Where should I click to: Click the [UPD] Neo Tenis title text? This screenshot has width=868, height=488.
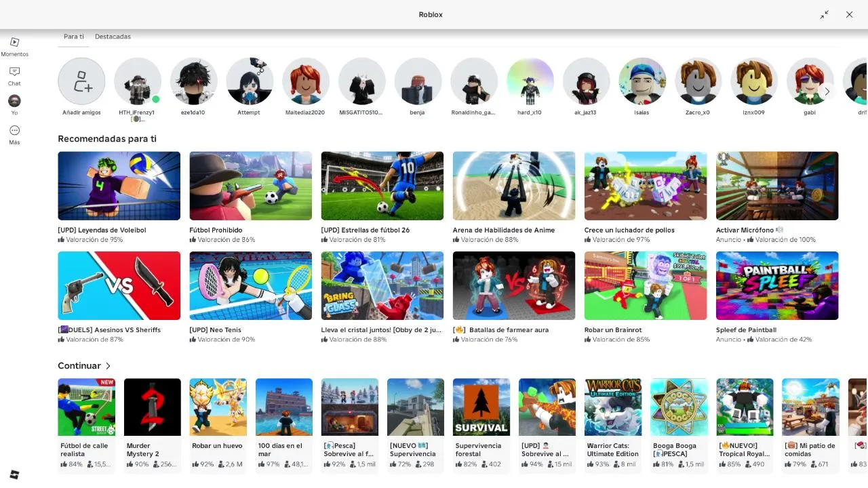(215, 330)
